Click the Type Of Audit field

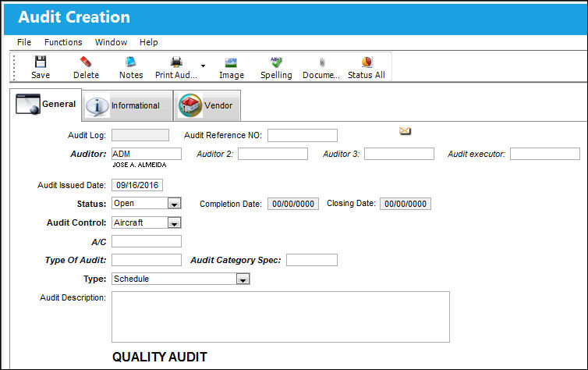click(147, 260)
